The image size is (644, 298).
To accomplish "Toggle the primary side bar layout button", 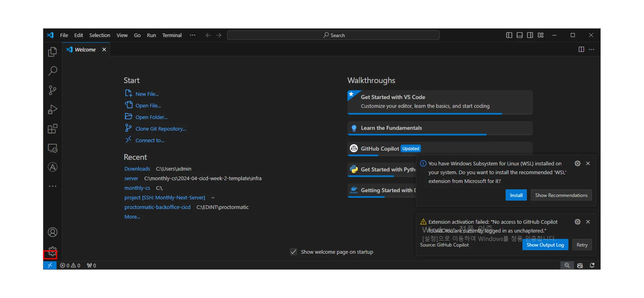I will pos(509,35).
